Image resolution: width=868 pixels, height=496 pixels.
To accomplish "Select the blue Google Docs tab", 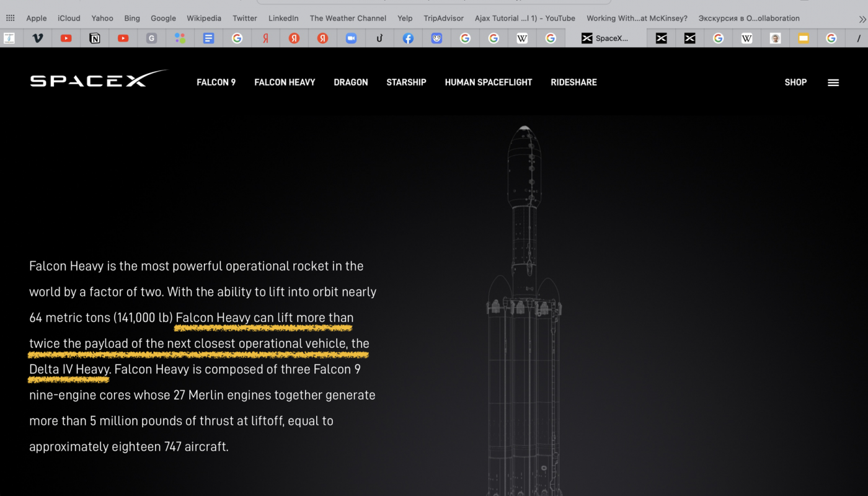I will (x=209, y=38).
